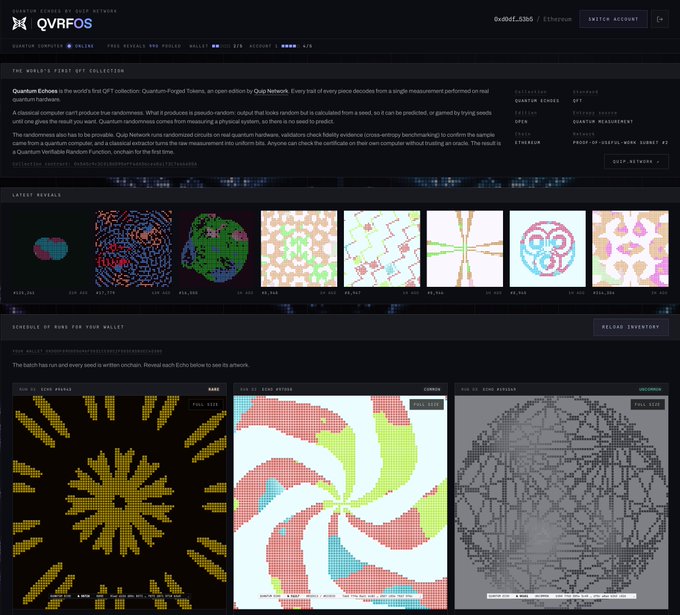Click the QUANTUM MEASUREMENT entropy source value
Screen dimensions: 680x615
coord(602,121)
